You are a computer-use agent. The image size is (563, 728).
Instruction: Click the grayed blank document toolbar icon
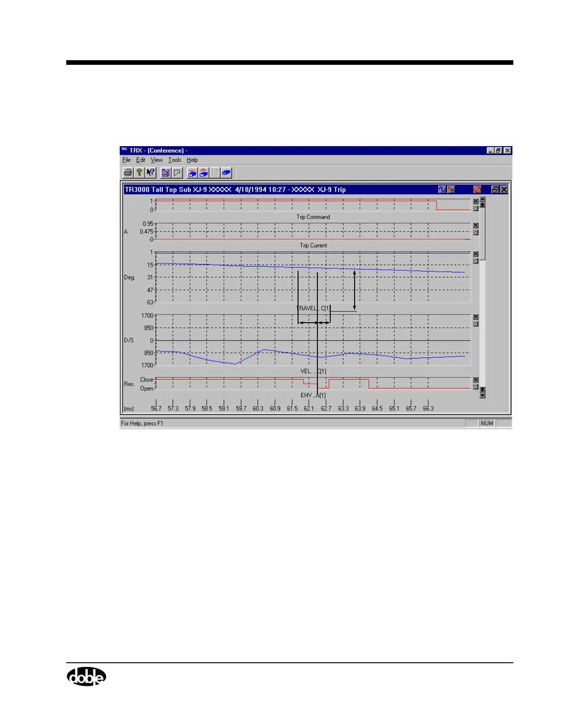click(215, 173)
